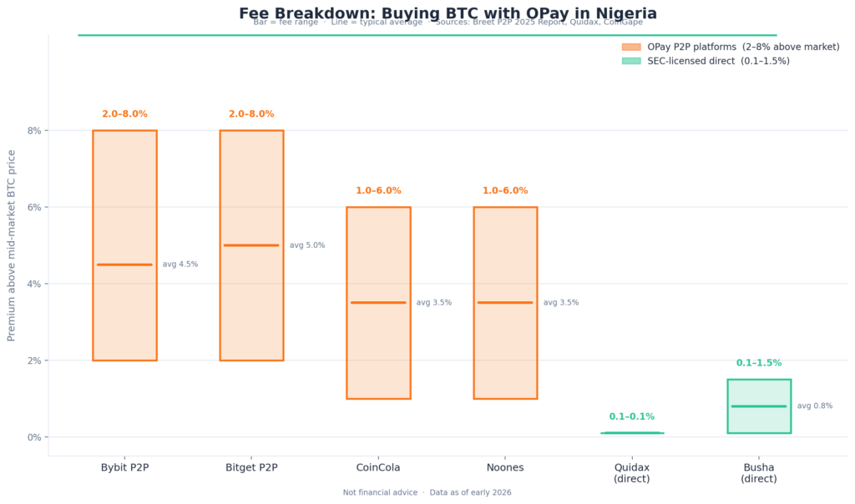Click the Busha (direct) axis label
This screenshot has height=504, width=855.
click(759, 473)
